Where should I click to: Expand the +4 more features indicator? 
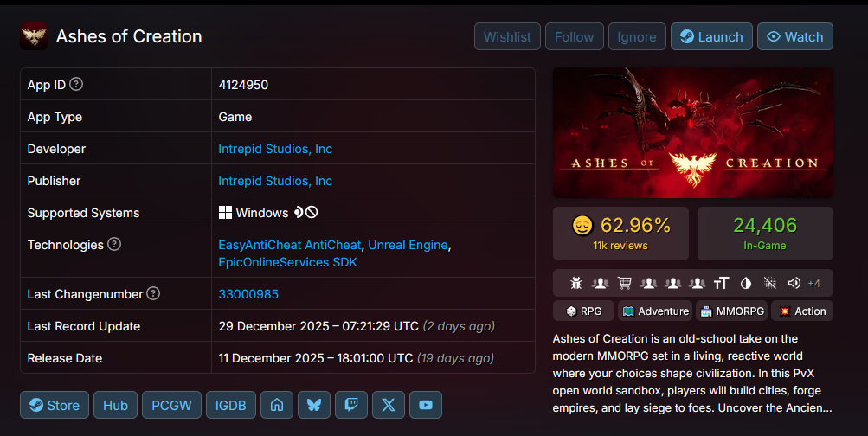click(813, 283)
